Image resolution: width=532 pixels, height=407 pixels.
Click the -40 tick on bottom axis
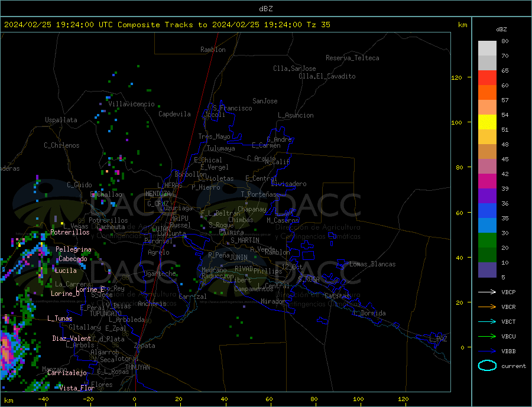43,399
